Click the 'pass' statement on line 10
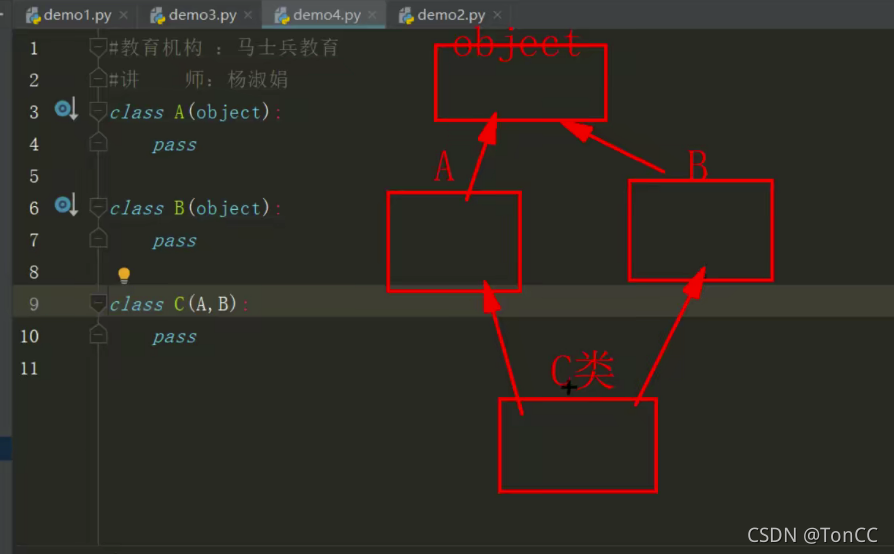The width and height of the screenshot is (894, 554). [174, 337]
